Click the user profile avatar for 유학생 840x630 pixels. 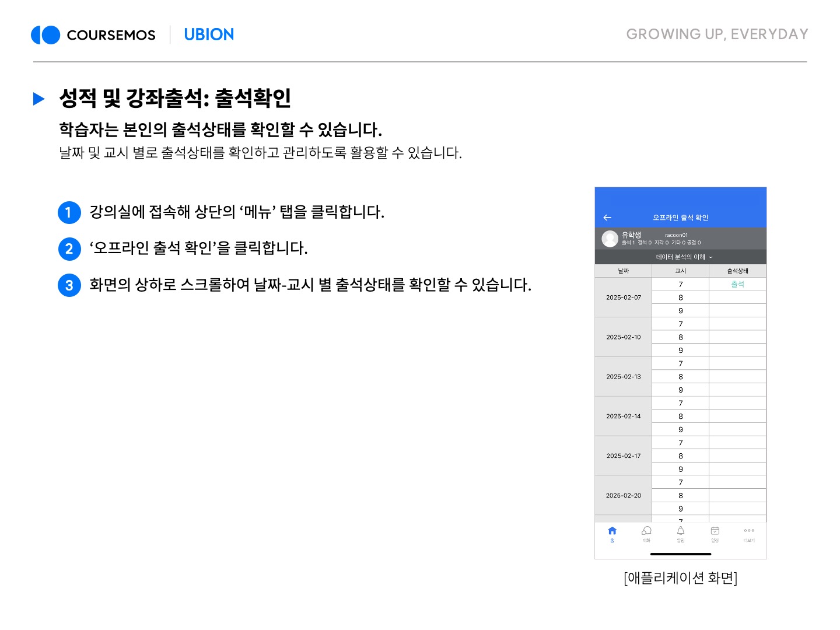[x=610, y=239]
